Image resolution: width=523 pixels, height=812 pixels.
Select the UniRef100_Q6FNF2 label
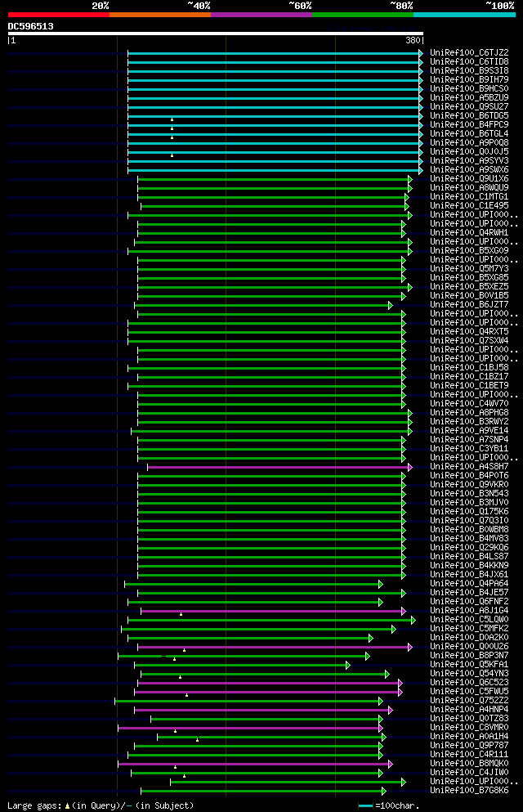[469, 601]
